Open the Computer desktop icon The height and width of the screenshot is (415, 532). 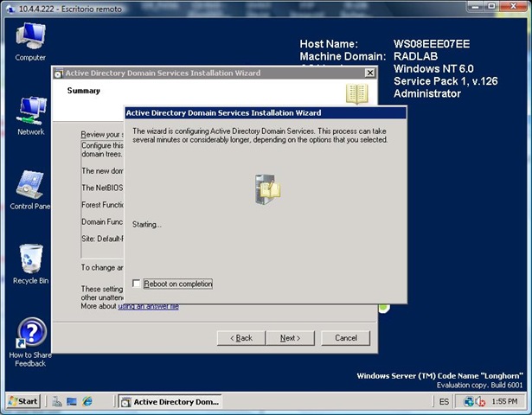click(30, 38)
